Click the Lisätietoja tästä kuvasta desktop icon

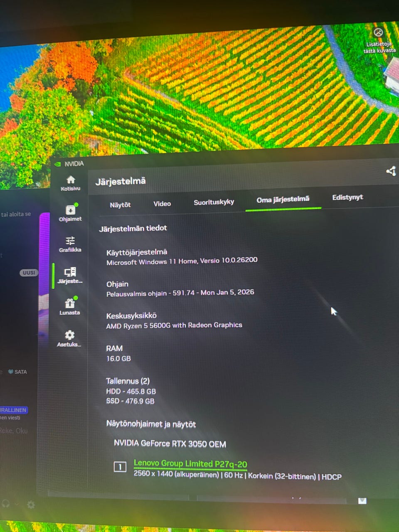(379, 40)
